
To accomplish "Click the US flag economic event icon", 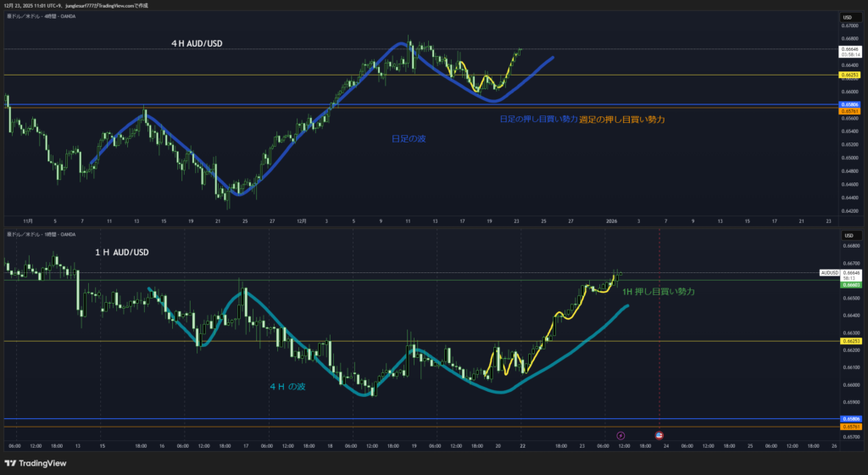I will [x=659, y=435].
